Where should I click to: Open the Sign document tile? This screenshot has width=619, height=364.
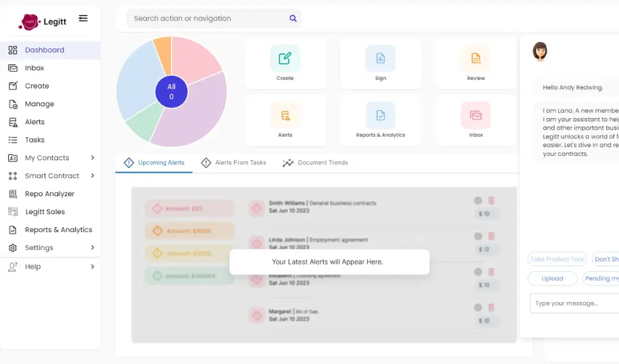[x=380, y=59]
